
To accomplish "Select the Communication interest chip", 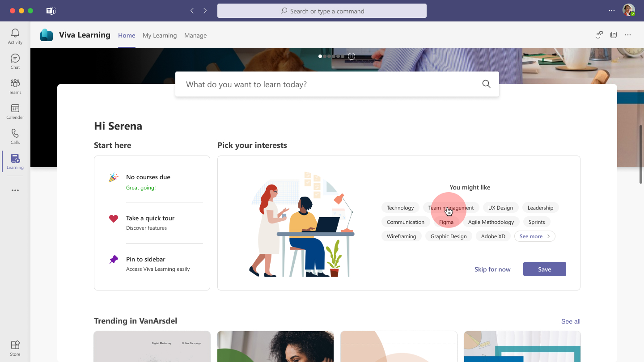I will (406, 222).
